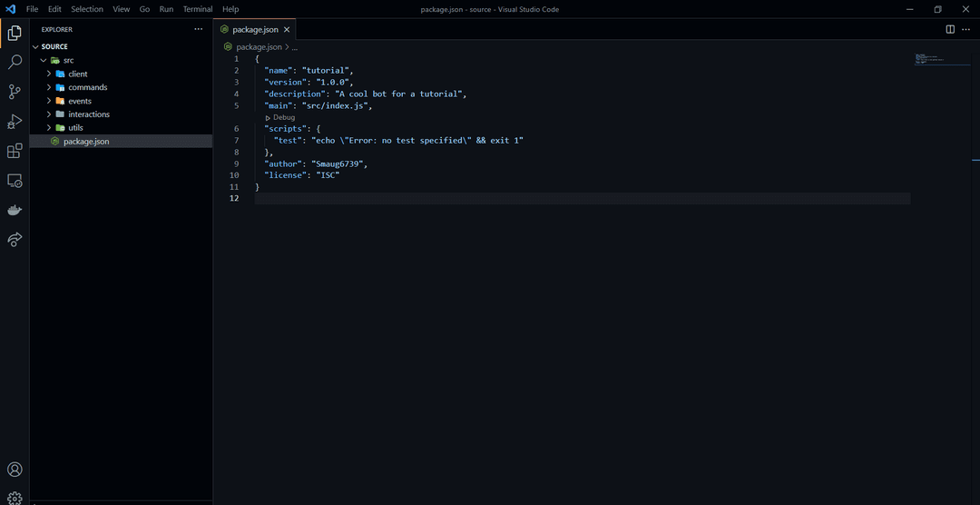This screenshot has height=505, width=980.
Task: Click the package.json file icon in explorer
Action: [x=55, y=142]
